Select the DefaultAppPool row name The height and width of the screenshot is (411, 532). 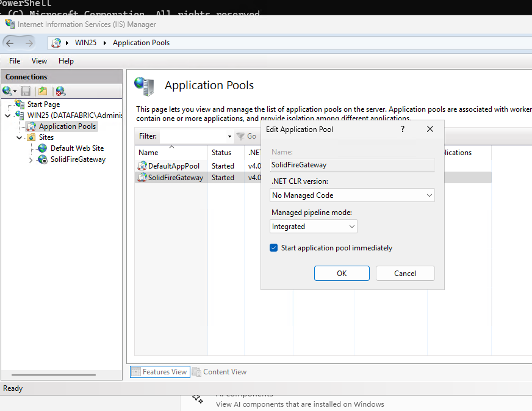[174, 166]
